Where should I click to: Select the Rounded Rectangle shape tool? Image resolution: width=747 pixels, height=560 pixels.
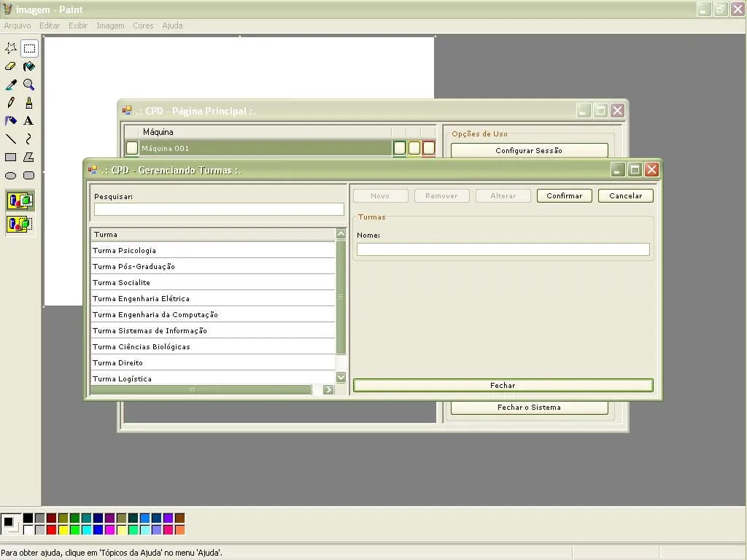coord(28,175)
